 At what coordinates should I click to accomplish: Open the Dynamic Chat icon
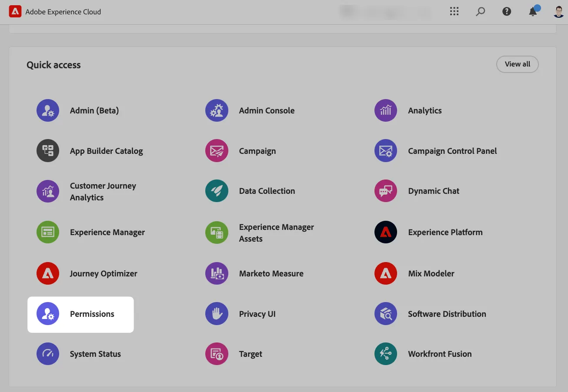(386, 191)
